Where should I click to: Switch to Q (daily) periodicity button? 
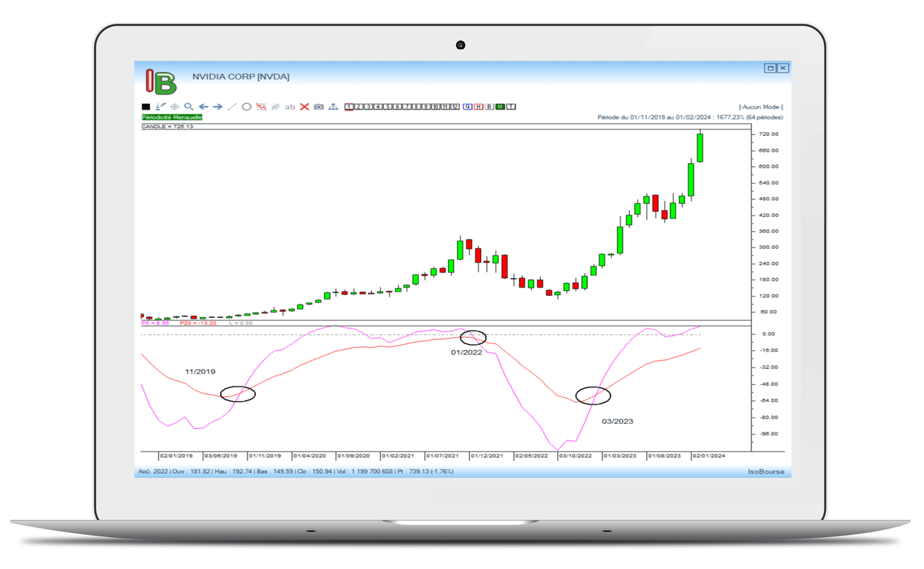pyautogui.click(x=468, y=107)
